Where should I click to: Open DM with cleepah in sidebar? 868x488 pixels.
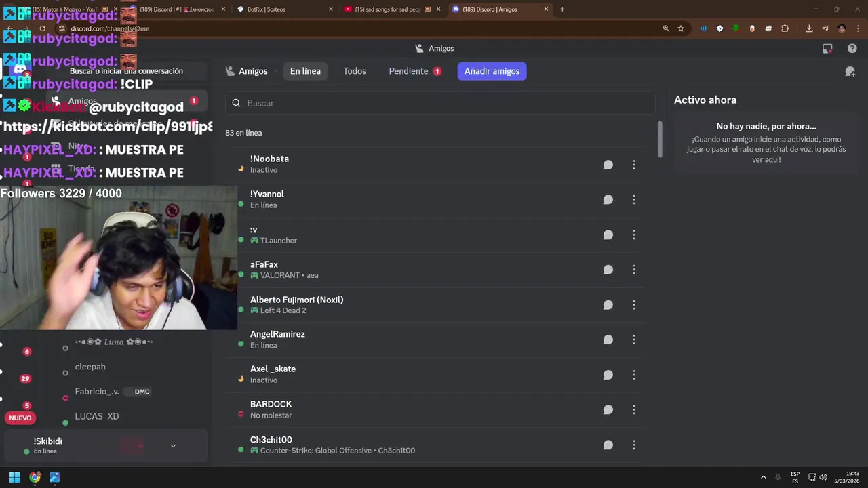(x=90, y=367)
